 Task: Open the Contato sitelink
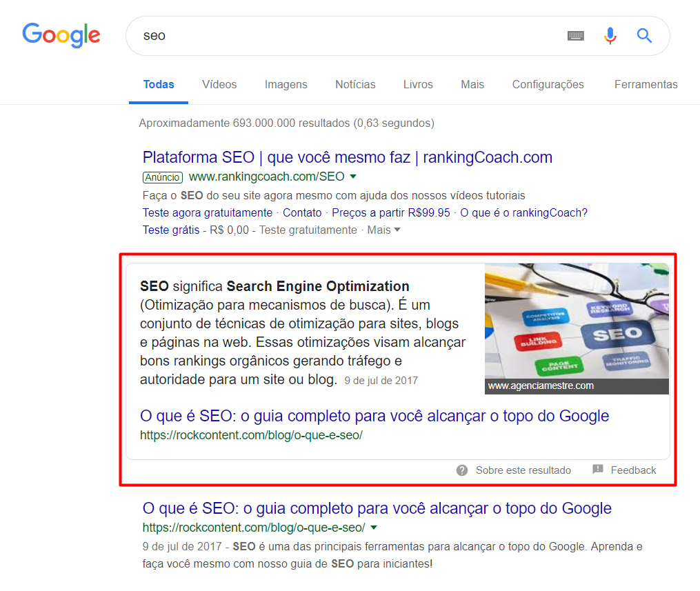(x=302, y=213)
